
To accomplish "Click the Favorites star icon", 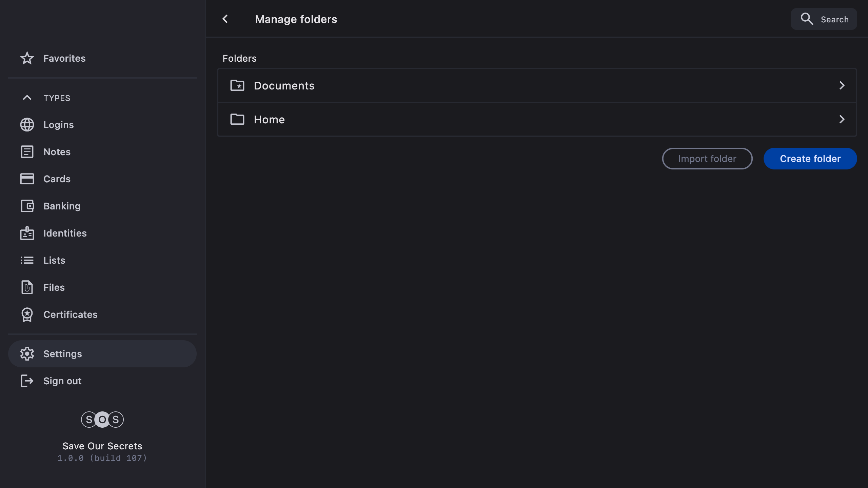I will (x=27, y=58).
